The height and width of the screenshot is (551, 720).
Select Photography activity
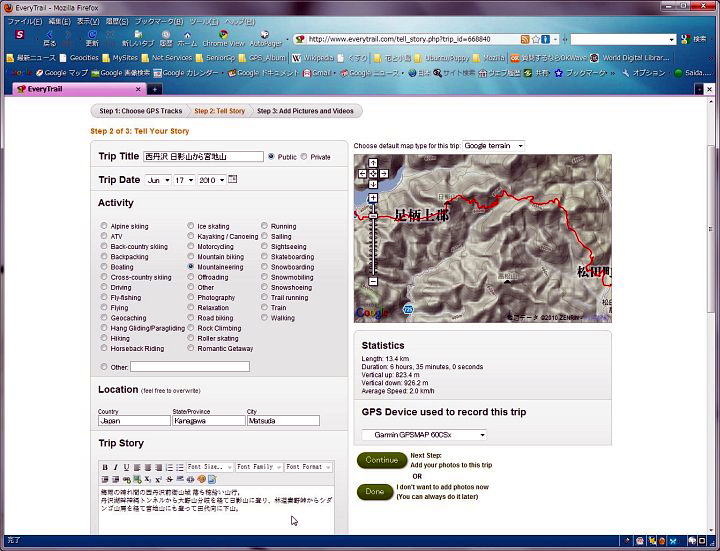(191, 297)
